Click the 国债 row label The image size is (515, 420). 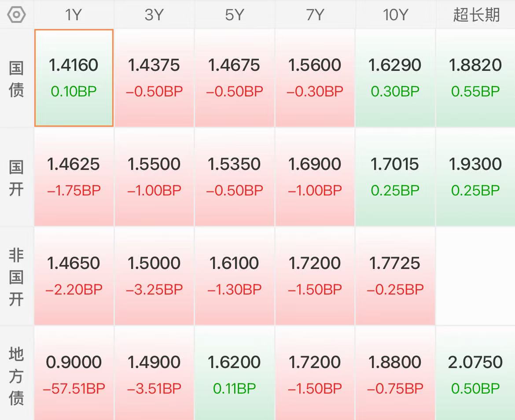tap(16, 78)
